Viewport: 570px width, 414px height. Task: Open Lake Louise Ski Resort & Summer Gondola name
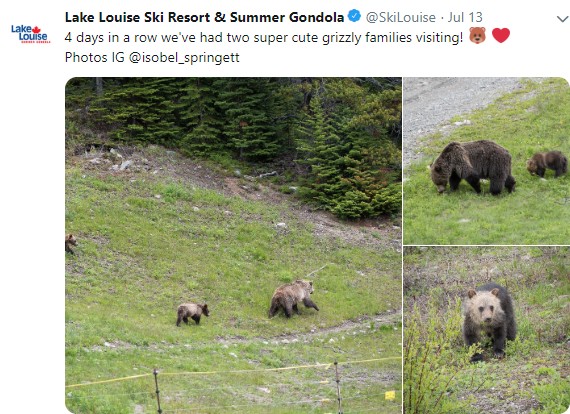[204, 17]
